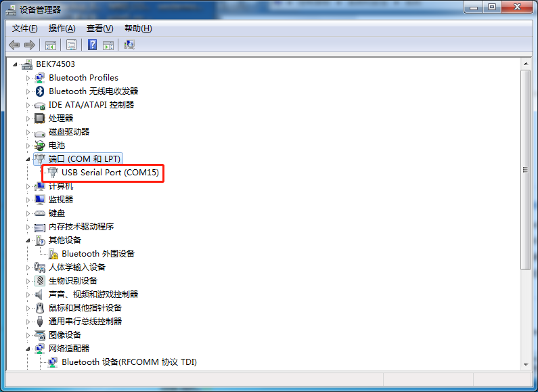This screenshot has height=392, width=538.
Task: Expand the Bluetooth Profiles node
Action: coord(28,78)
